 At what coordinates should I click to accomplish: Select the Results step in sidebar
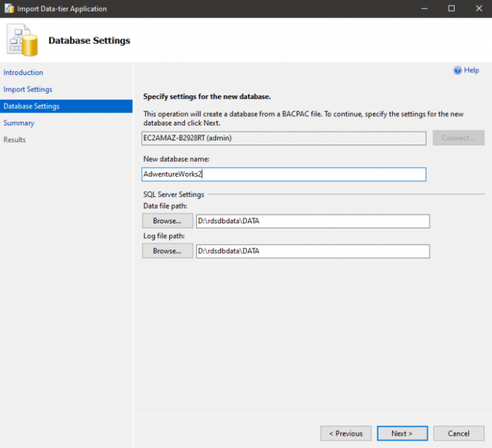(x=15, y=140)
